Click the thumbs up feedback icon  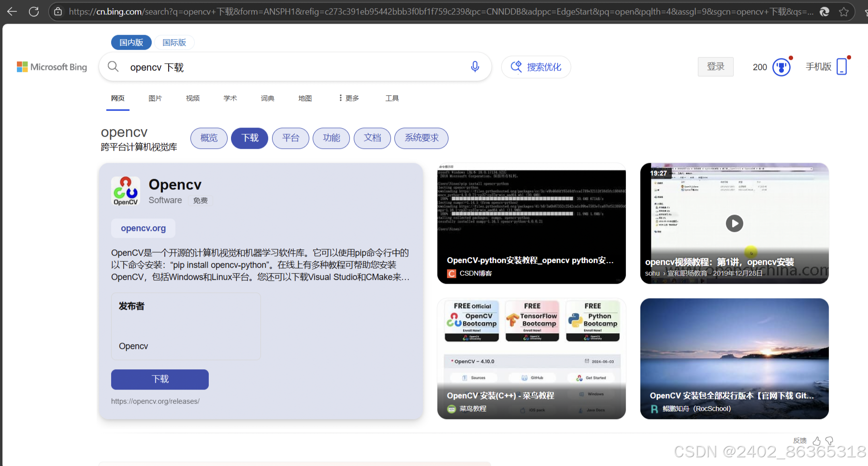(x=817, y=441)
